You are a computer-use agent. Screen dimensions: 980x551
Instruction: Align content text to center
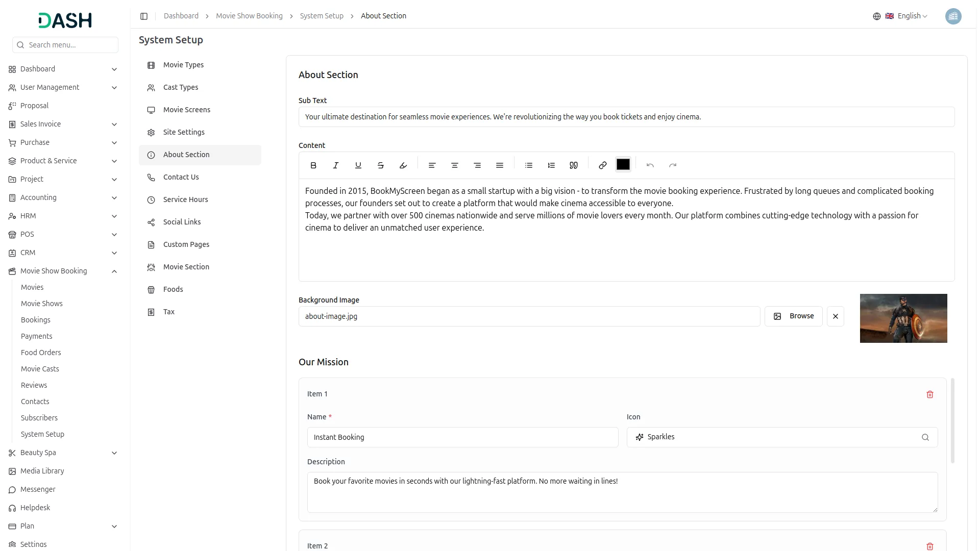tap(454, 165)
